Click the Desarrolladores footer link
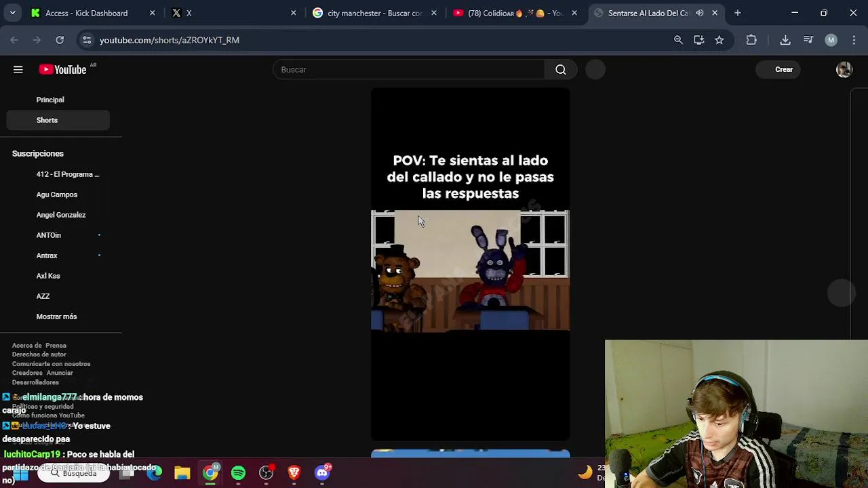Image resolution: width=868 pixels, height=488 pixels. point(35,382)
